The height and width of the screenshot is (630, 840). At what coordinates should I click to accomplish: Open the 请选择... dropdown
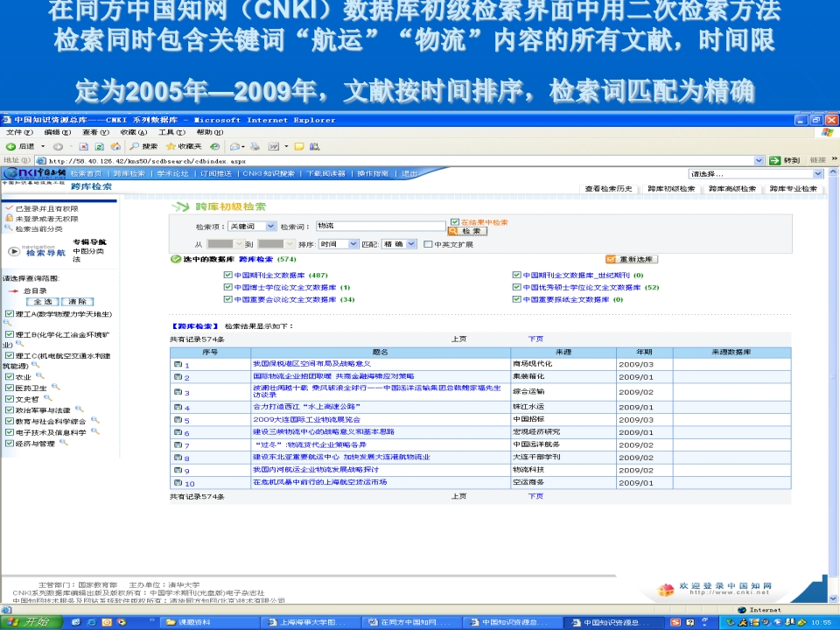(x=755, y=173)
